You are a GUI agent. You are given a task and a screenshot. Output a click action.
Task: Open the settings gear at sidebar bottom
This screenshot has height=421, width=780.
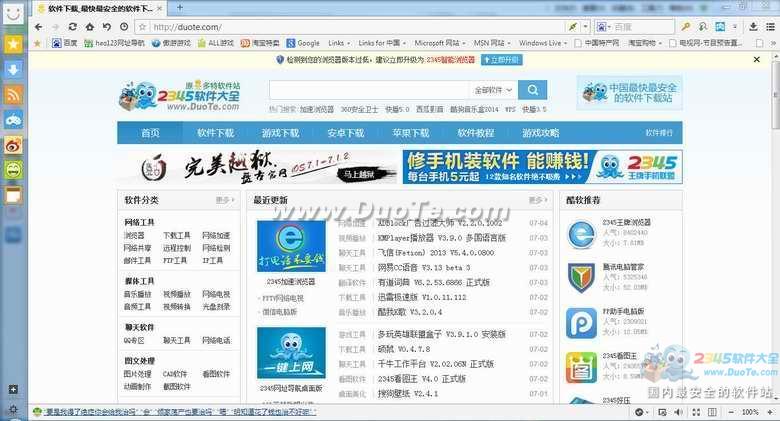[x=12, y=410]
